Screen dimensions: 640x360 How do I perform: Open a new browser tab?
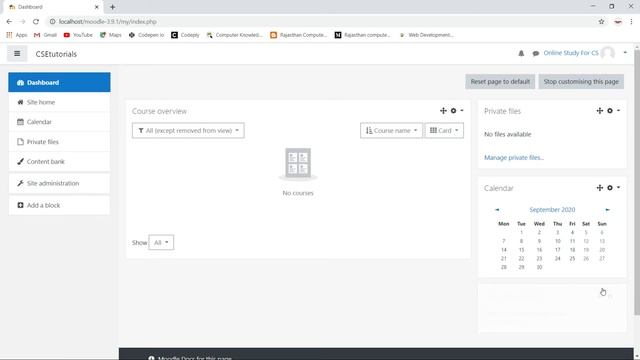click(112, 7)
